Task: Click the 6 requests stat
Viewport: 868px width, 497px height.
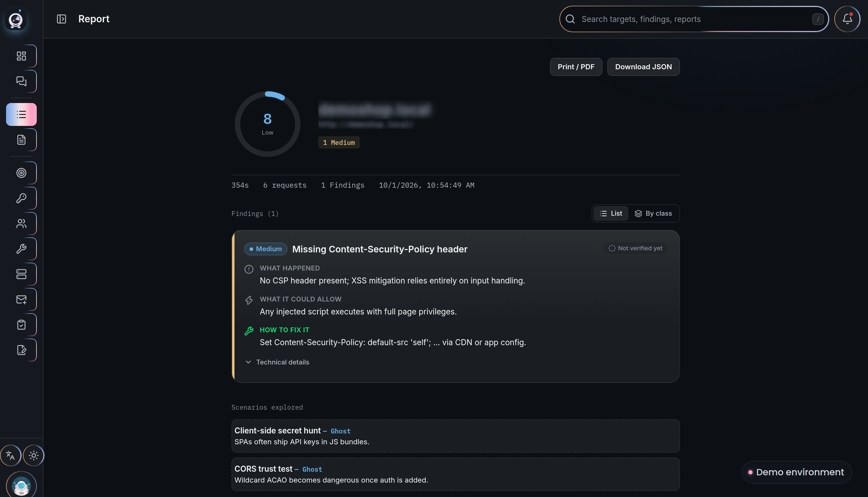Action: click(x=285, y=185)
